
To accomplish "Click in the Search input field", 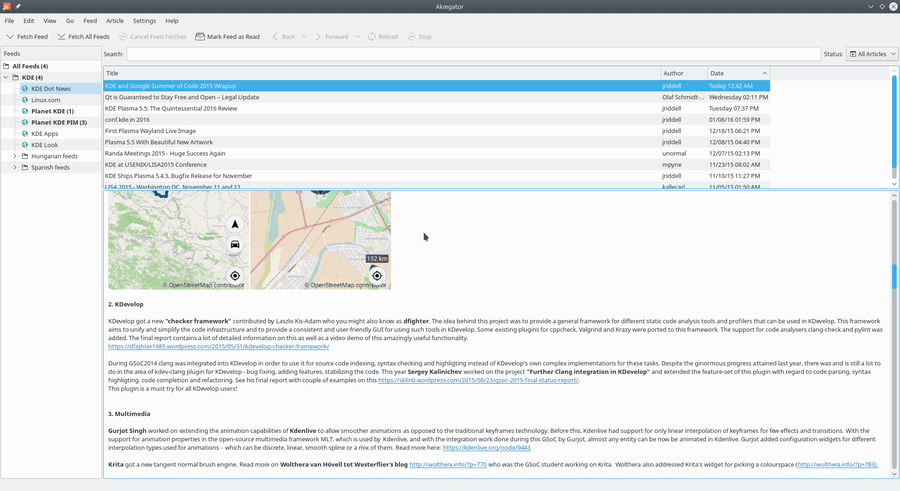I will coord(470,54).
